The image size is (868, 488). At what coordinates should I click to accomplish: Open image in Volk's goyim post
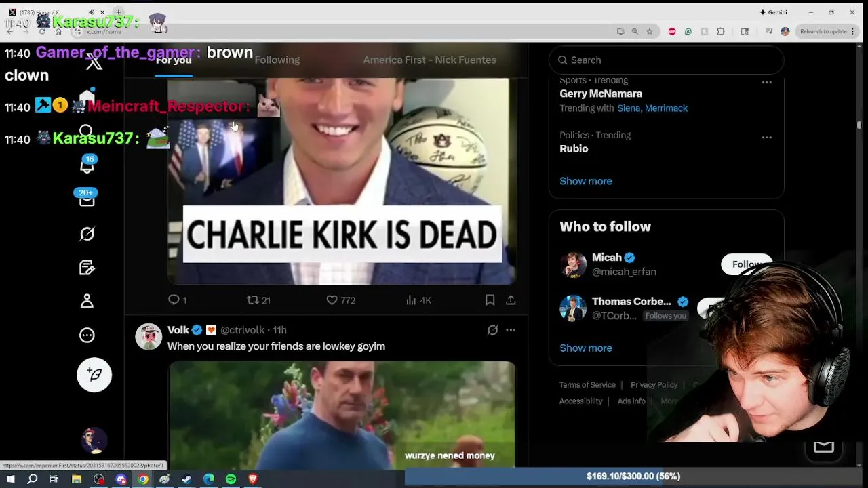[x=342, y=414]
